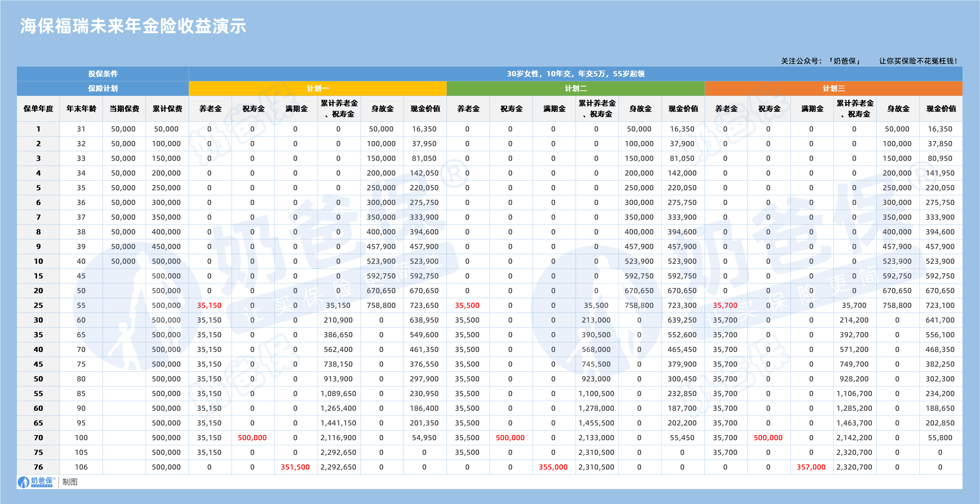
Task: Select the 计划一 yellow header band
Action: (318, 89)
